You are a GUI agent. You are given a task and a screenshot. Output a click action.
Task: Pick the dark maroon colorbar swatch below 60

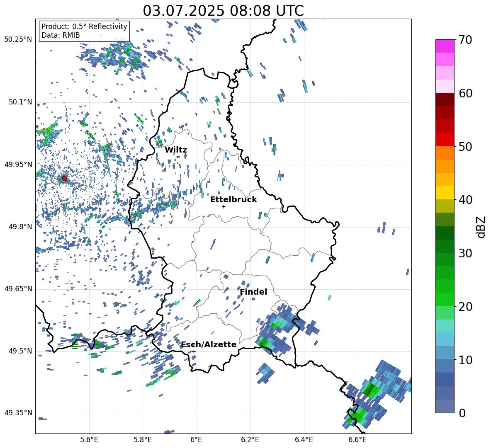[x=445, y=99]
